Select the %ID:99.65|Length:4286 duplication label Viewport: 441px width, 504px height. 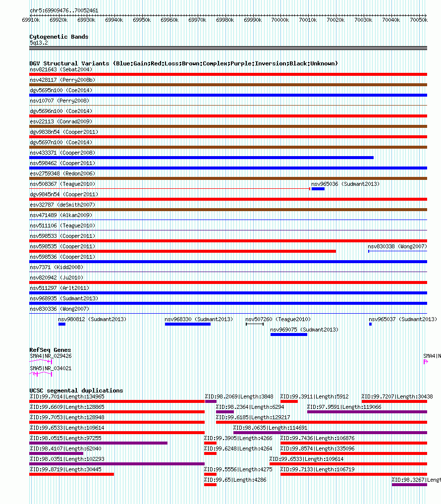tap(235, 480)
